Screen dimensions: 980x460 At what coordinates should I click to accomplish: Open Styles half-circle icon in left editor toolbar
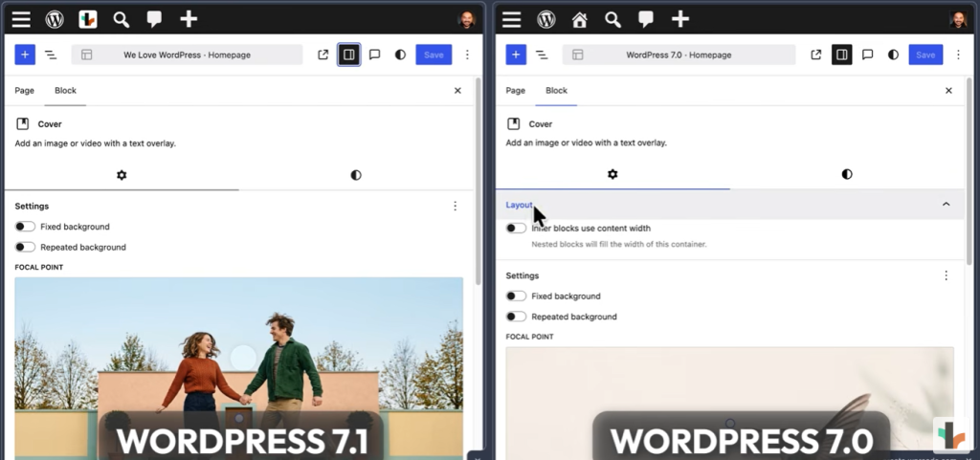(400, 55)
